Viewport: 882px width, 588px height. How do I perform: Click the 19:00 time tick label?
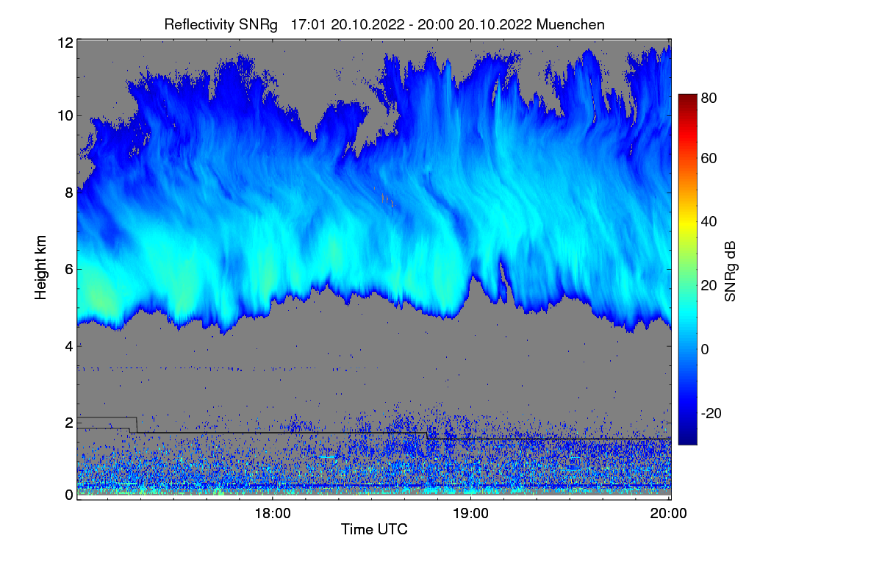pos(471,514)
